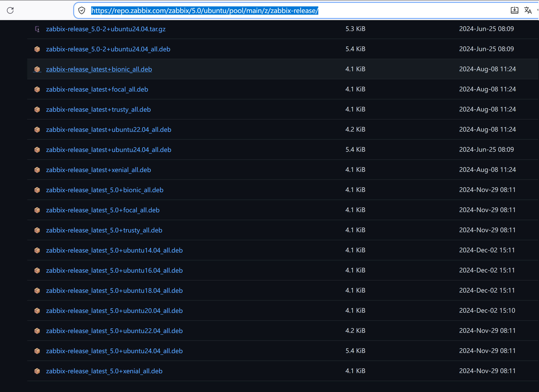Open zabbix-release_latest_5.0+ubuntu20.04_all.deb link
The width and height of the screenshot is (539, 392).
[114, 311]
